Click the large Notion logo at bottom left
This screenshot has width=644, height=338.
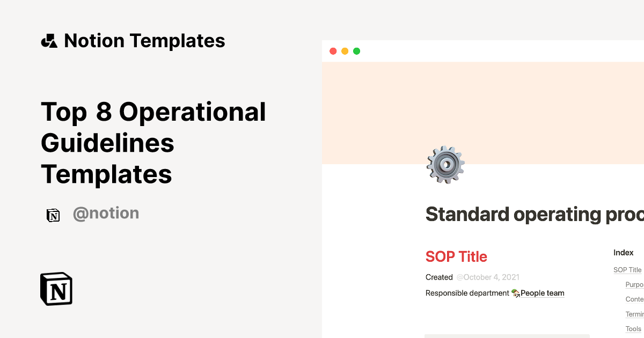56,289
